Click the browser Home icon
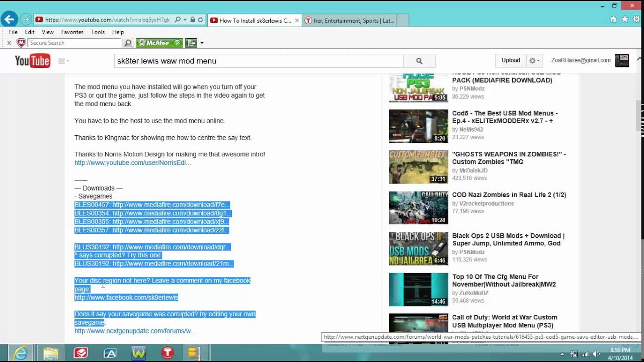Viewport: 644px width, 362px height. coord(613,20)
